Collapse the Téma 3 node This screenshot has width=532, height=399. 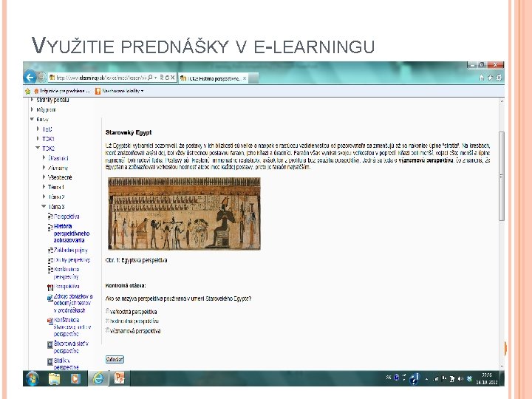click(44, 206)
